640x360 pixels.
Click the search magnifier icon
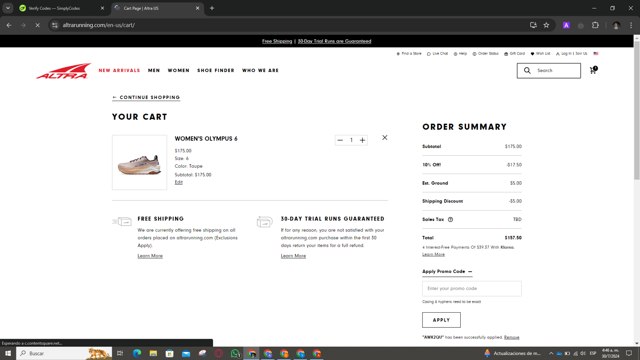pyautogui.click(x=527, y=70)
